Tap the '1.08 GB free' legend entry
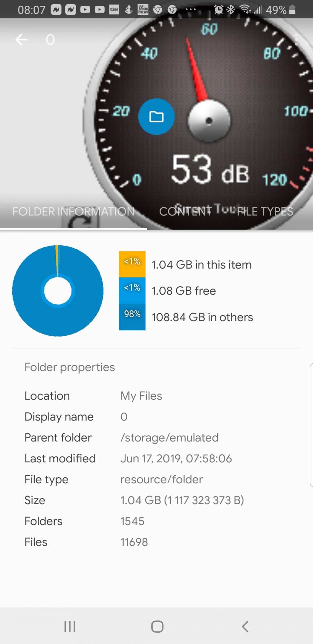Viewport: 313px width, 644px height. pyautogui.click(x=184, y=291)
